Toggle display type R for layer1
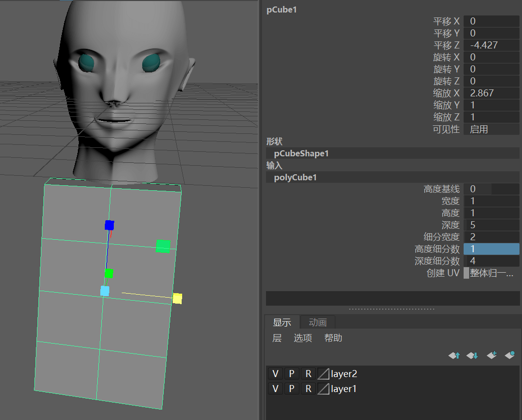 [308, 389]
